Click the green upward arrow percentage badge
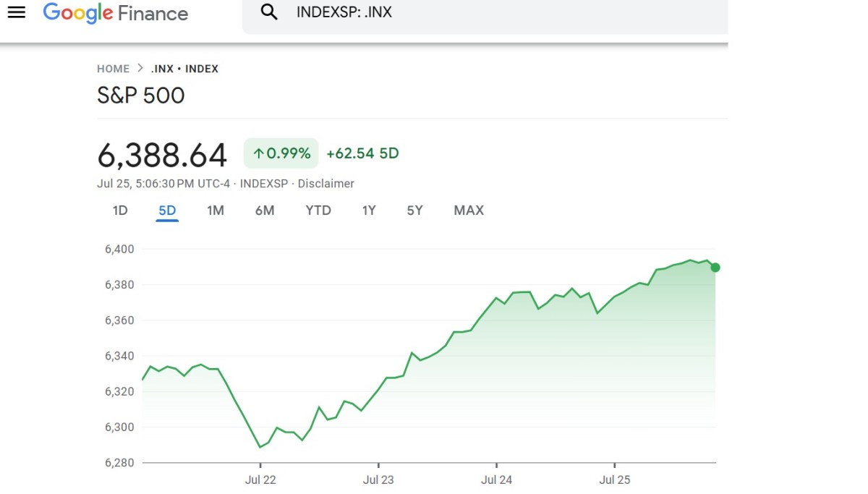Screen dimensions: 868x494 pyautogui.click(x=281, y=153)
